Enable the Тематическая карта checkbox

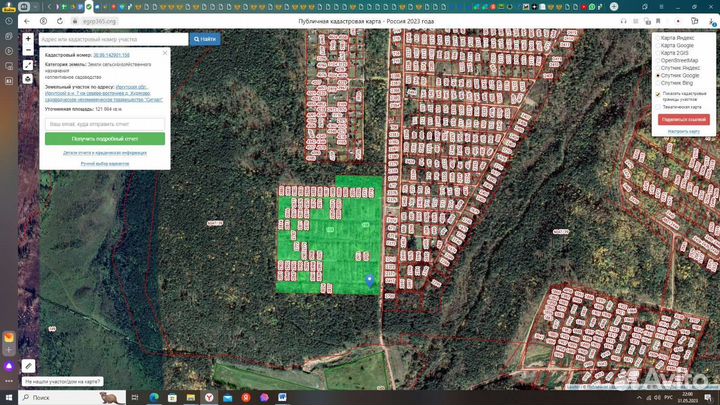coord(657,106)
